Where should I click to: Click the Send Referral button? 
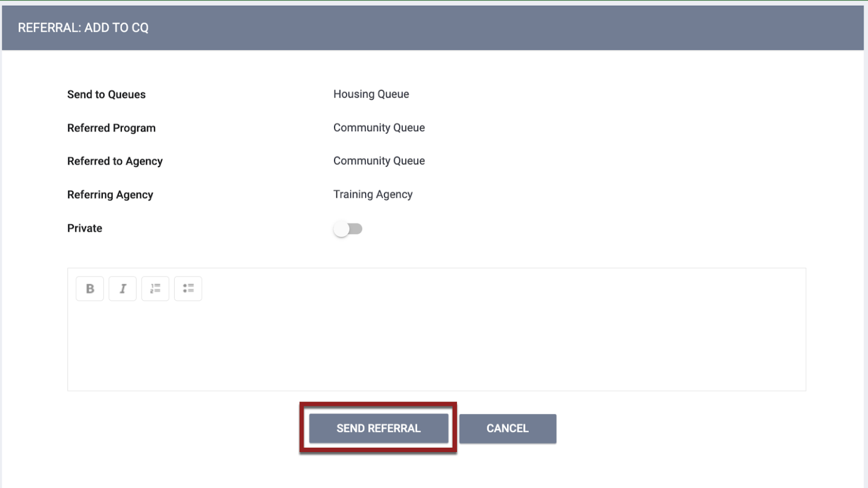pyautogui.click(x=378, y=429)
